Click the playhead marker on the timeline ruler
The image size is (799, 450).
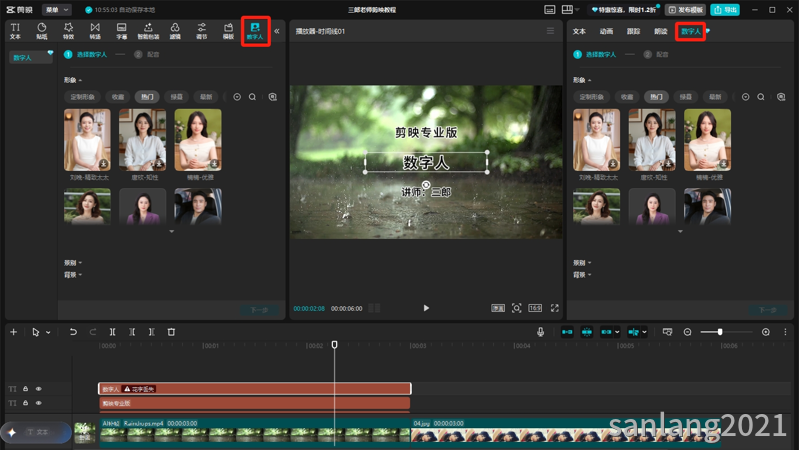pyautogui.click(x=334, y=345)
